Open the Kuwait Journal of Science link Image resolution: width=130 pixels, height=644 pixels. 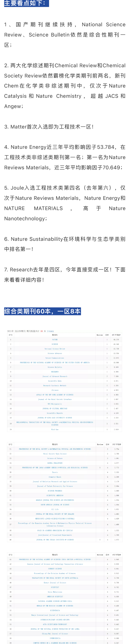click(x=55, y=583)
